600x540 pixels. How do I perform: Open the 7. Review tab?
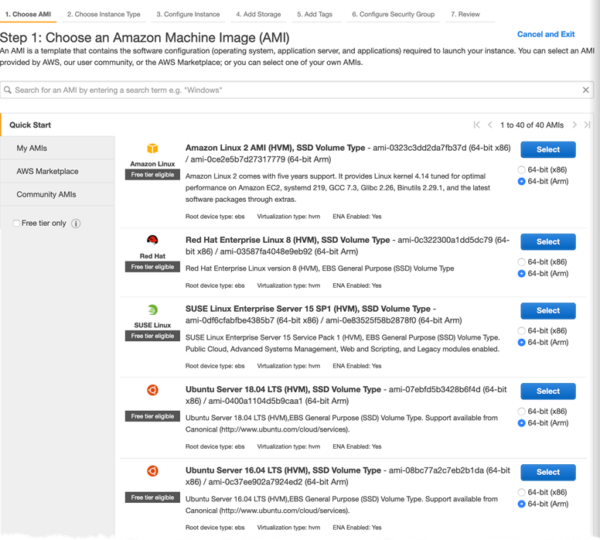point(465,14)
